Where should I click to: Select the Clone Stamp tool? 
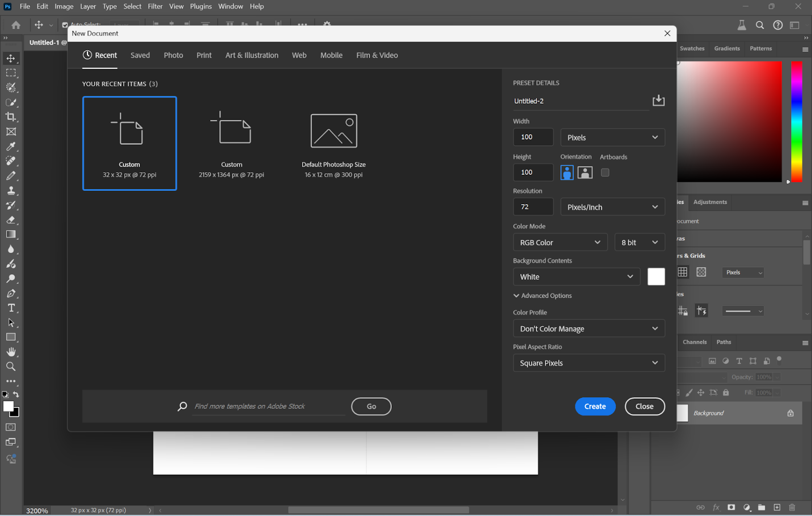tap(11, 190)
